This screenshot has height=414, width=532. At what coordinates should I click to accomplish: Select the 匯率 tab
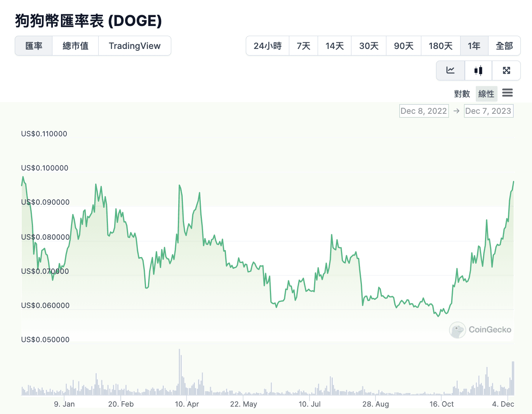point(34,46)
